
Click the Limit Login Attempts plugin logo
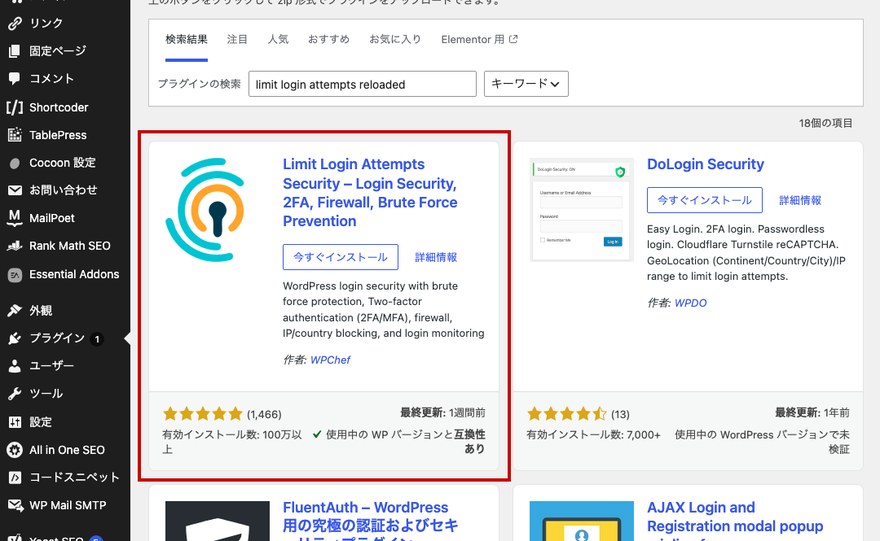coord(206,209)
